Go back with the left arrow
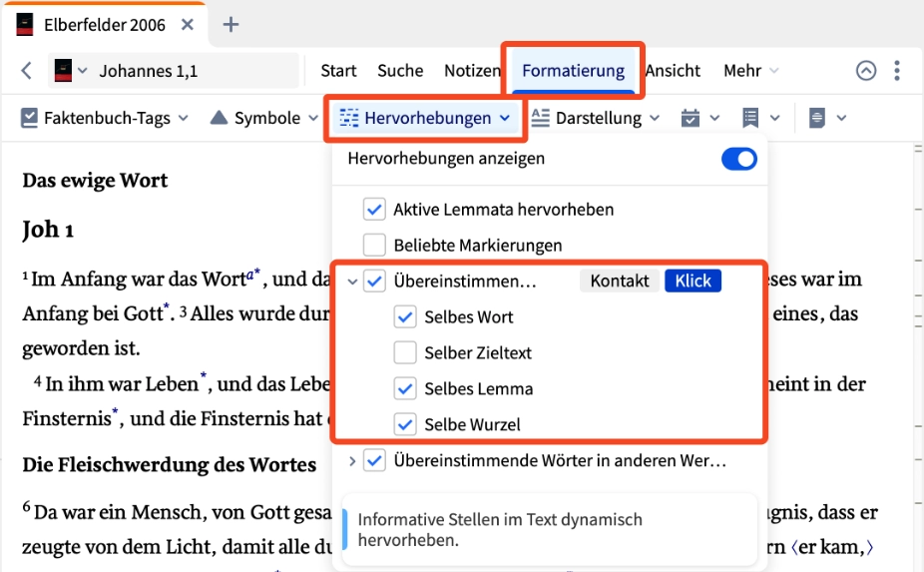 [27, 71]
